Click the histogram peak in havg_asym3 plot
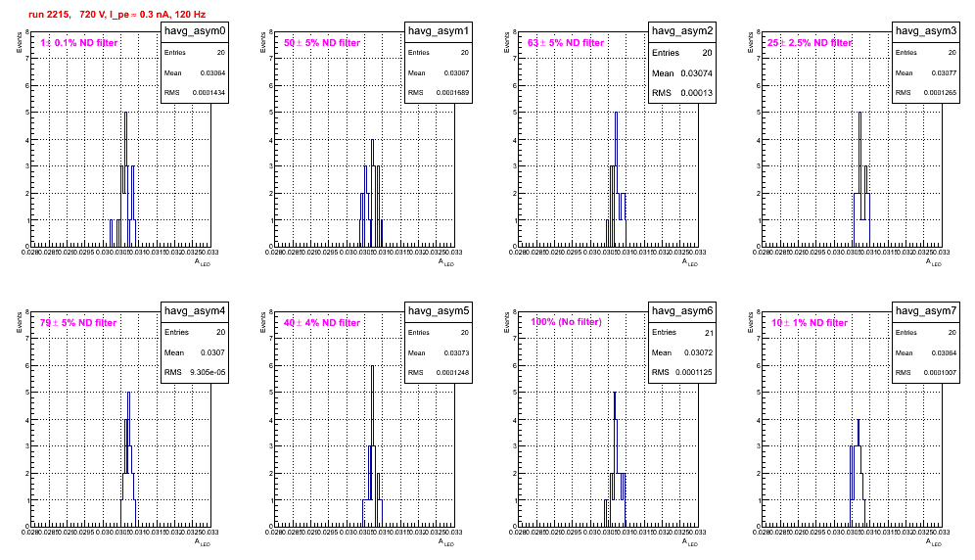 (859, 114)
